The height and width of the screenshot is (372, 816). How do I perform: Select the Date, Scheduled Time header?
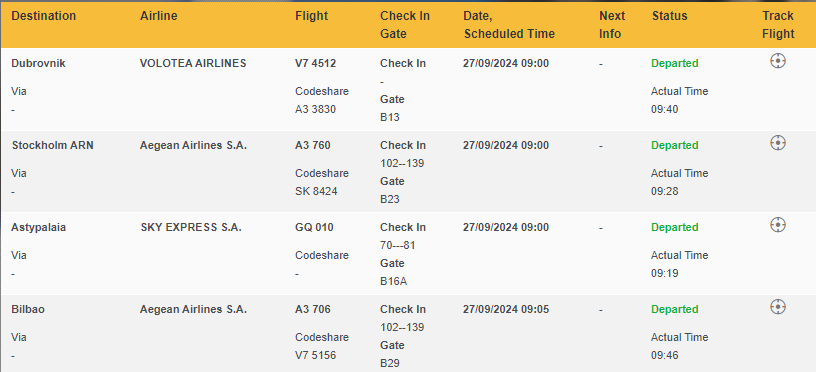(509, 25)
